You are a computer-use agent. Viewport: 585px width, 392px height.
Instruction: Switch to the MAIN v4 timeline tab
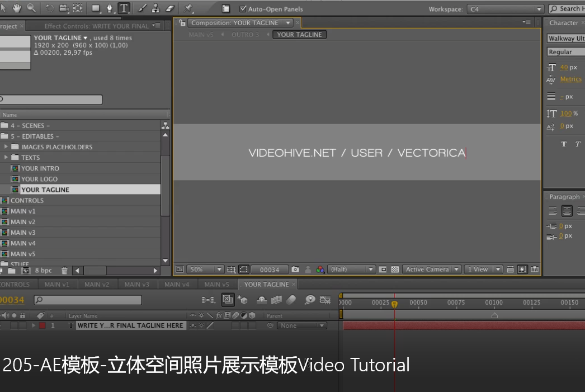click(x=177, y=284)
